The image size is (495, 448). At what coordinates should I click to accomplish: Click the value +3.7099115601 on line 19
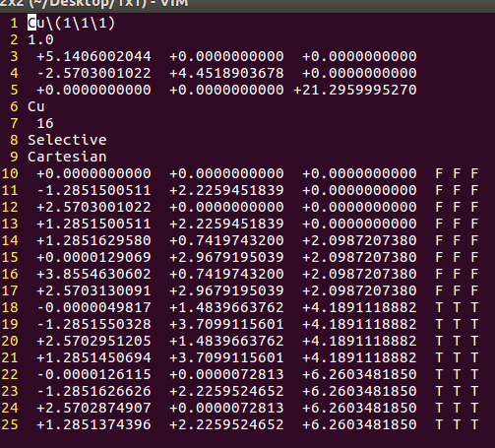(226, 324)
